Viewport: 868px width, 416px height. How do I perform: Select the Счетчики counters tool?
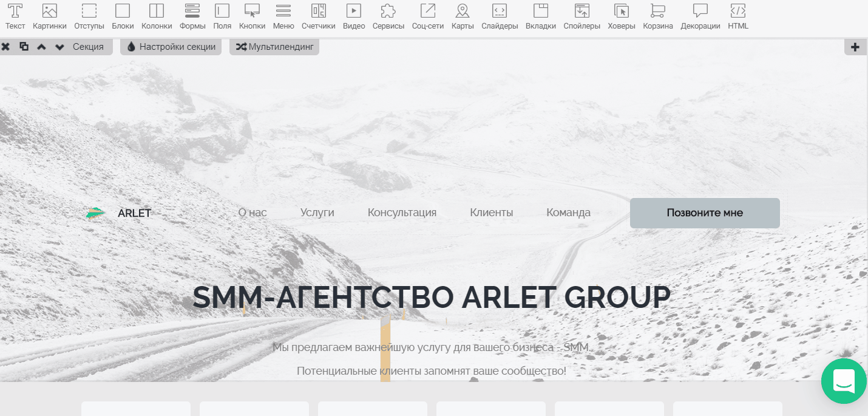pyautogui.click(x=318, y=16)
